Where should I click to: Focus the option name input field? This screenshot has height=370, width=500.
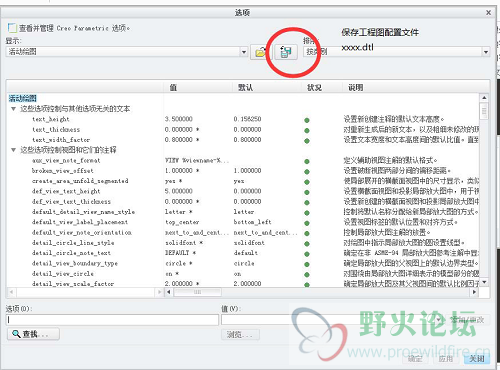(x=112, y=320)
